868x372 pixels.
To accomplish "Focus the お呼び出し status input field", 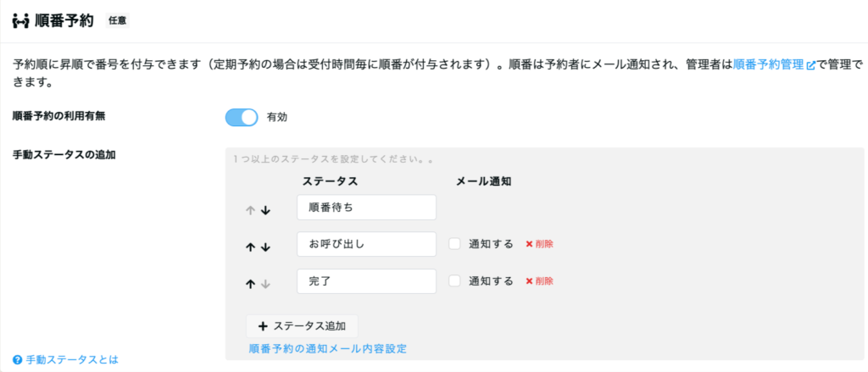I will [x=366, y=244].
